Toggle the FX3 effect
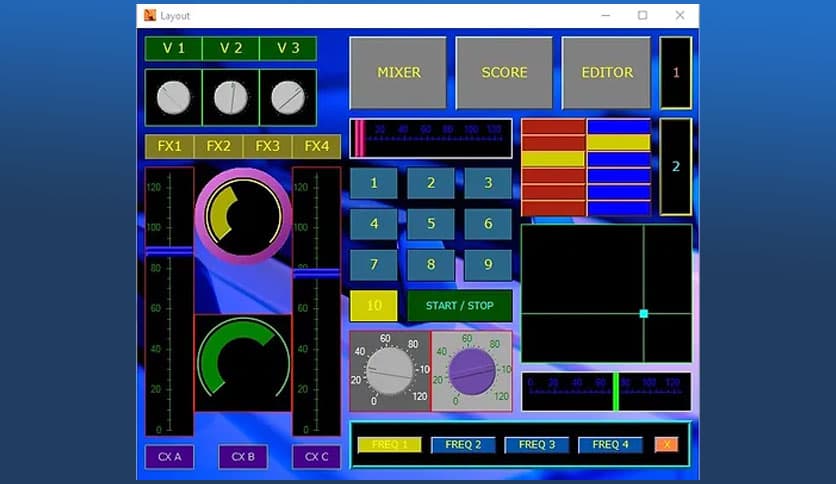This screenshot has height=484, width=836. (268, 147)
